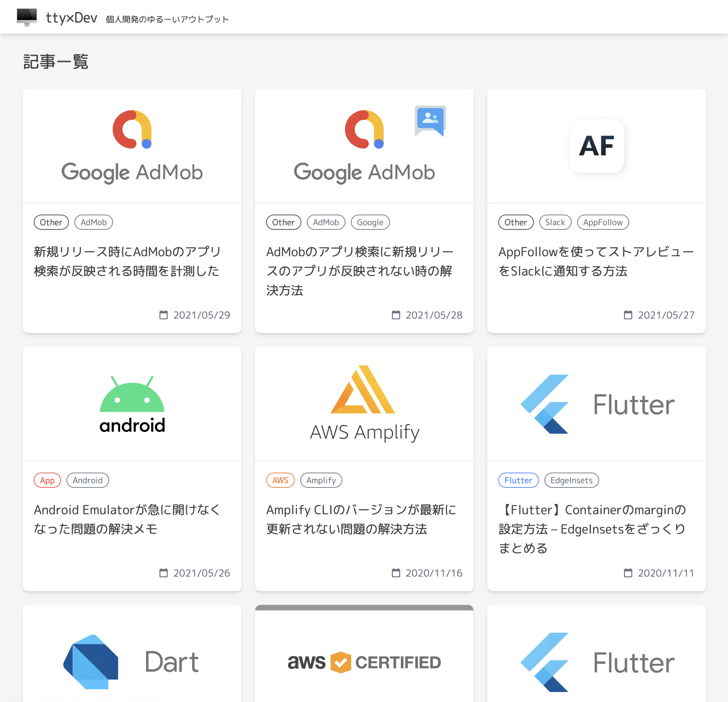This screenshot has height=702, width=728.
Task: Select the AdMob tag on the 2021/05/28 card
Action: click(326, 222)
